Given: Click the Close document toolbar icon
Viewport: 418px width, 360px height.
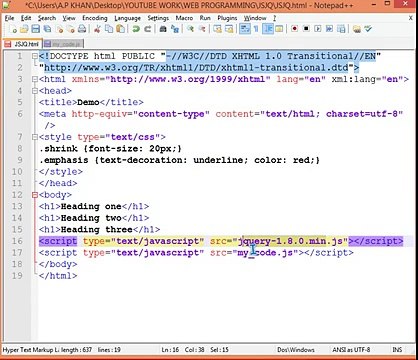Looking at the screenshot, I should click(60, 29).
